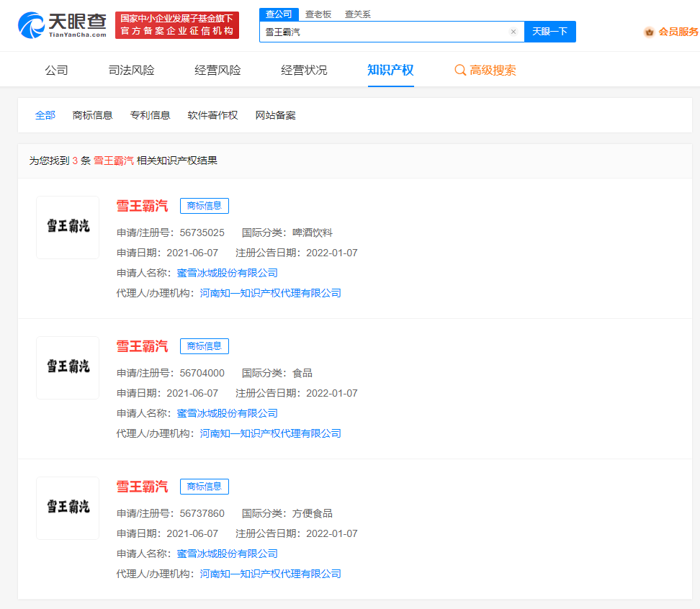Open the 经营状况 navigation tab
Viewport: 700px width, 609px height.
304,71
